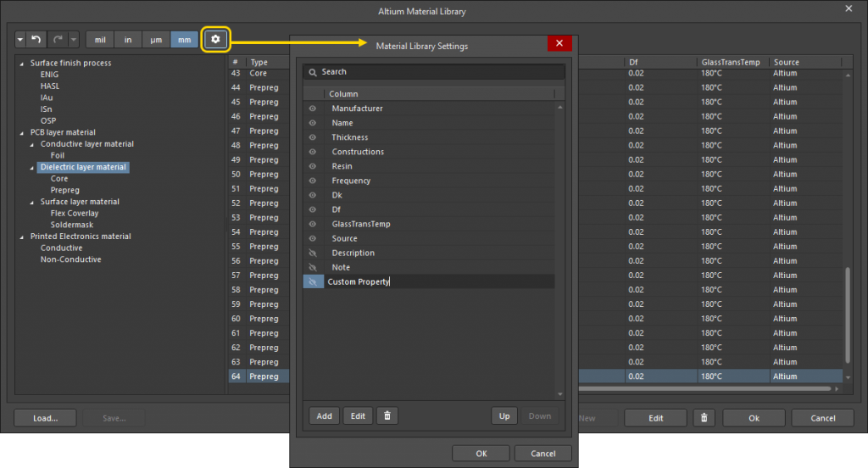Toggle visibility of Manufacturer column
The image size is (868, 468).
click(x=313, y=109)
